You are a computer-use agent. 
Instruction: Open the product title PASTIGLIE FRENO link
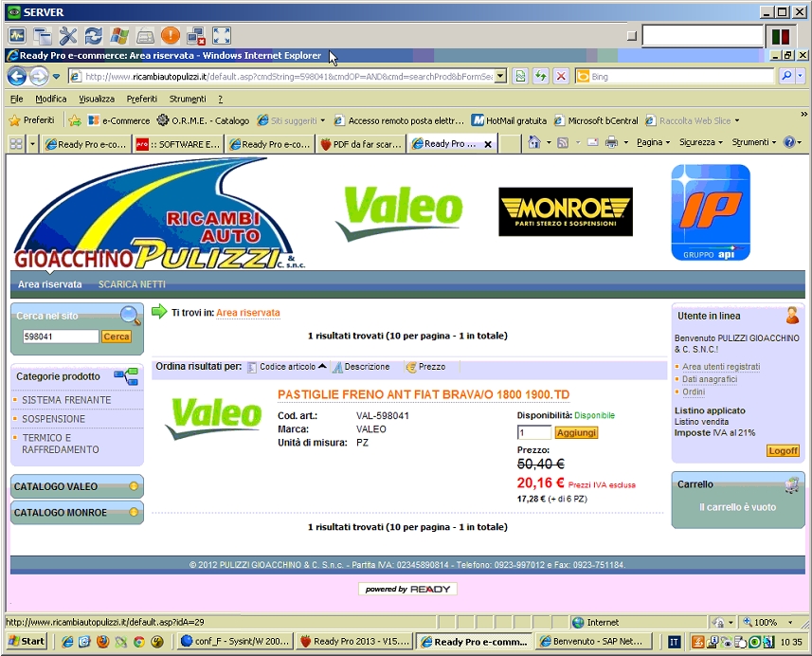(x=424, y=394)
